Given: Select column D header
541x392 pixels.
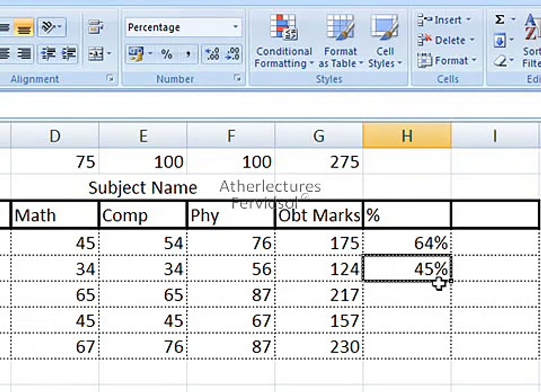Looking at the screenshot, I should (55, 136).
